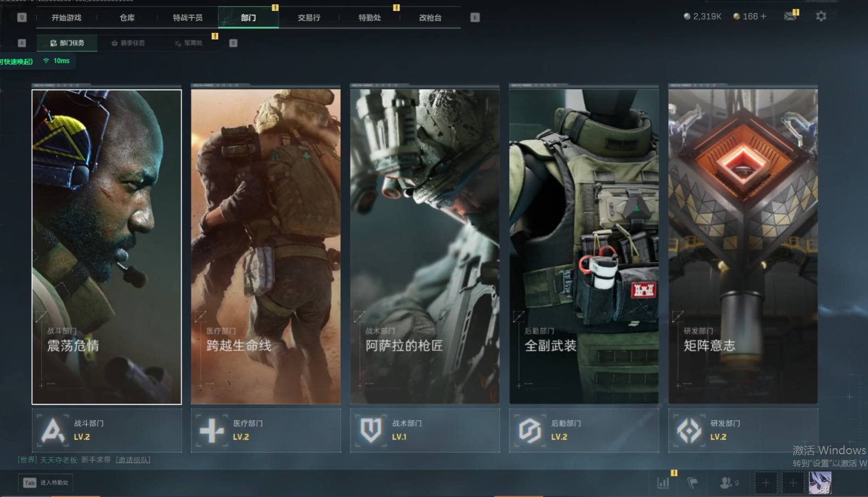Click the 医疗部门 cross emblem icon
This screenshot has height=497, width=868.
pos(212,431)
